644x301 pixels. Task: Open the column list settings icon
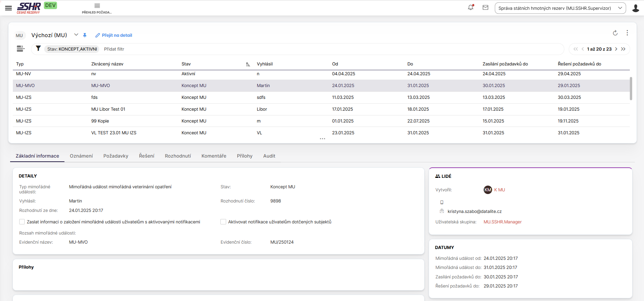[x=21, y=49]
